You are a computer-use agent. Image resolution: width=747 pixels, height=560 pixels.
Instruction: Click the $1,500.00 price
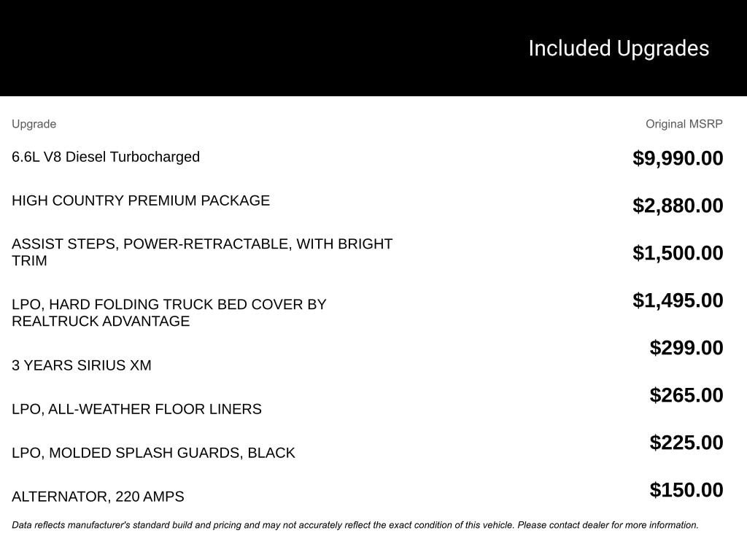tap(678, 253)
